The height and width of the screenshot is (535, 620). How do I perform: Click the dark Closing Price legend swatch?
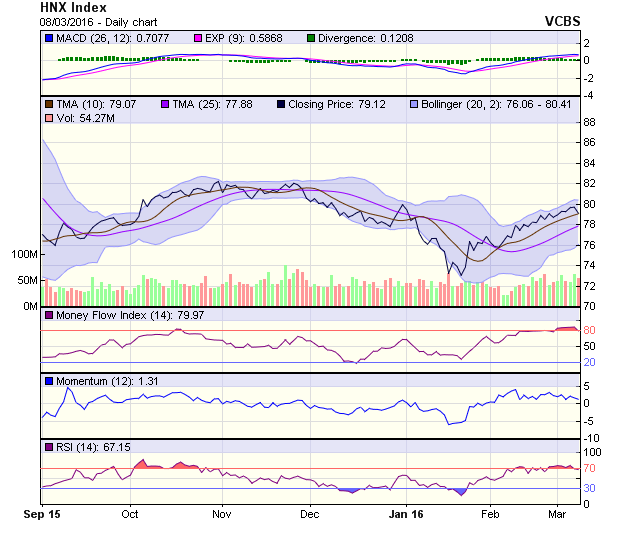coord(280,103)
